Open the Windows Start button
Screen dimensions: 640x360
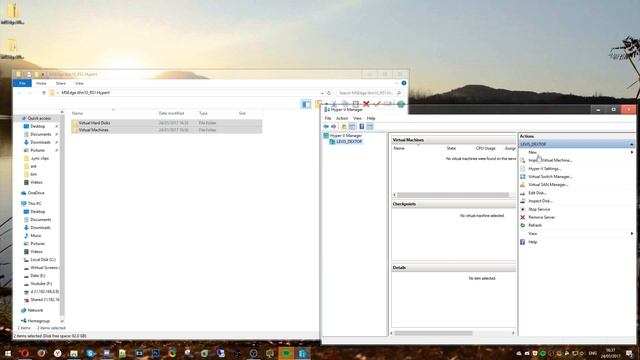pos(8,353)
